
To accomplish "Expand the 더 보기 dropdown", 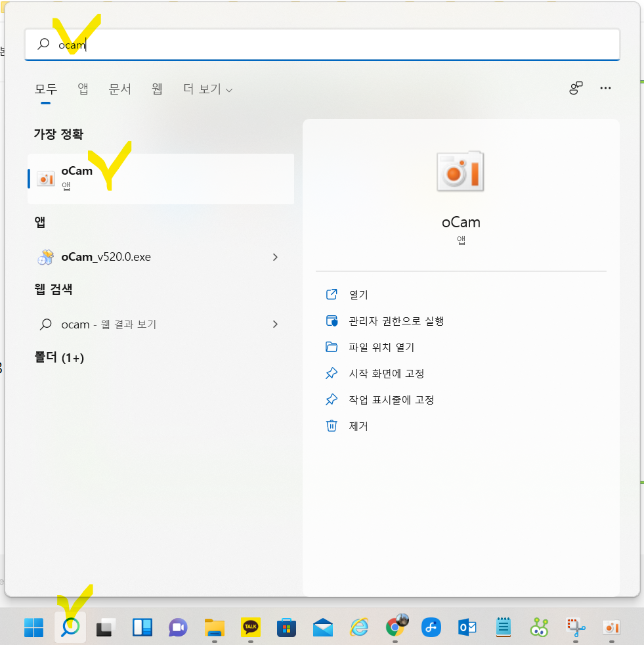I will (x=207, y=89).
